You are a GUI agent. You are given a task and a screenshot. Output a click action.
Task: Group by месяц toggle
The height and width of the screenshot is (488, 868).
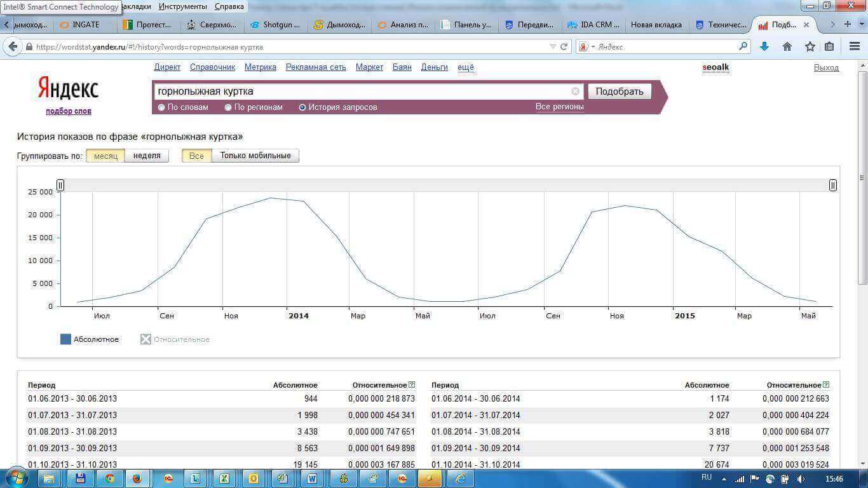pyautogui.click(x=105, y=156)
